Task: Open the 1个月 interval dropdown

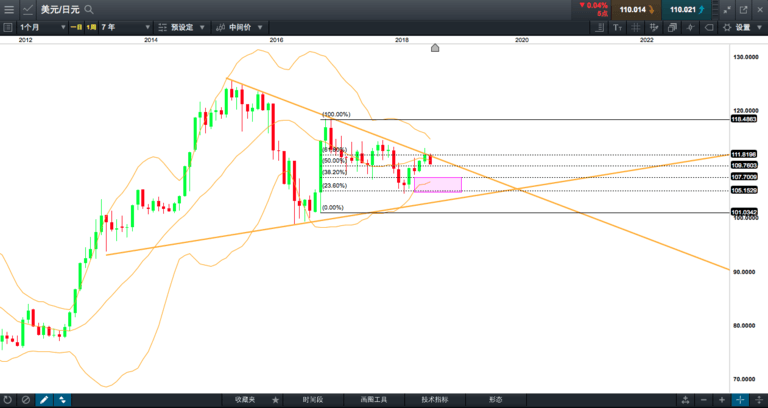Action: tap(42, 27)
